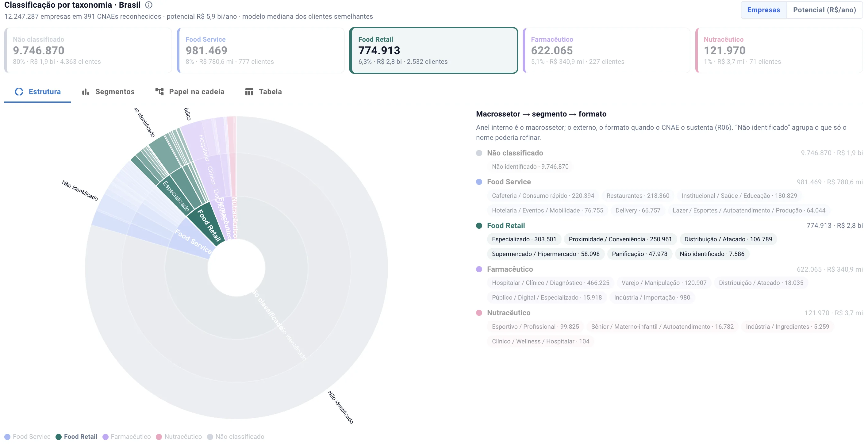The height and width of the screenshot is (444, 868).
Task: Click the Cafeteria / Consumo rápido chip
Action: [x=543, y=196]
